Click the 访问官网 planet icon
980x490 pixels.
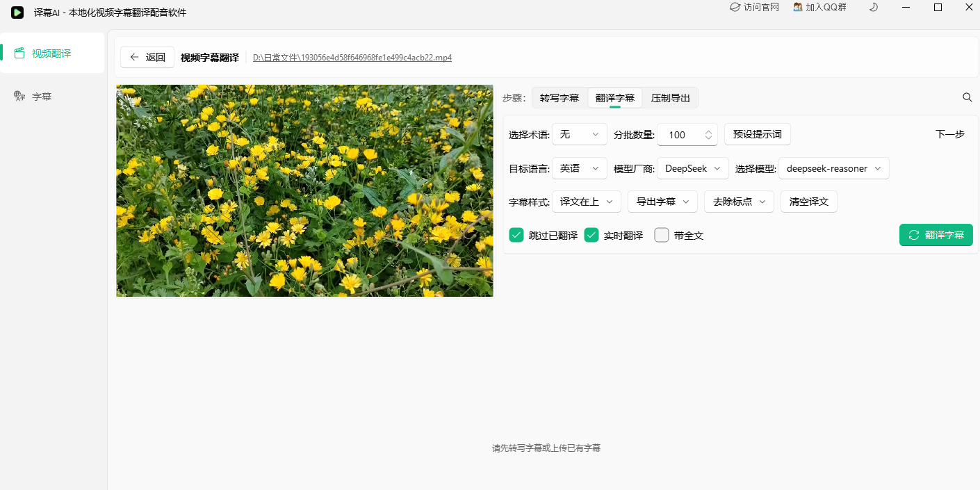pos(735,7)
